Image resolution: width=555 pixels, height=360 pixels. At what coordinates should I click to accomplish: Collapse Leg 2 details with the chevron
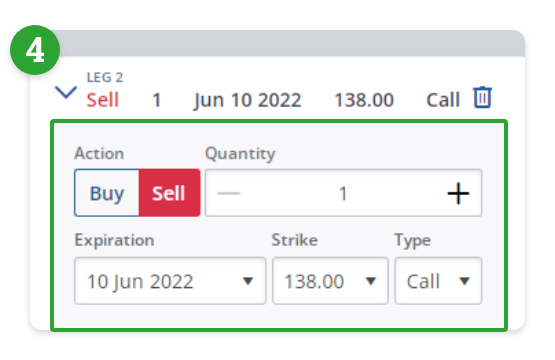(66, 93)
